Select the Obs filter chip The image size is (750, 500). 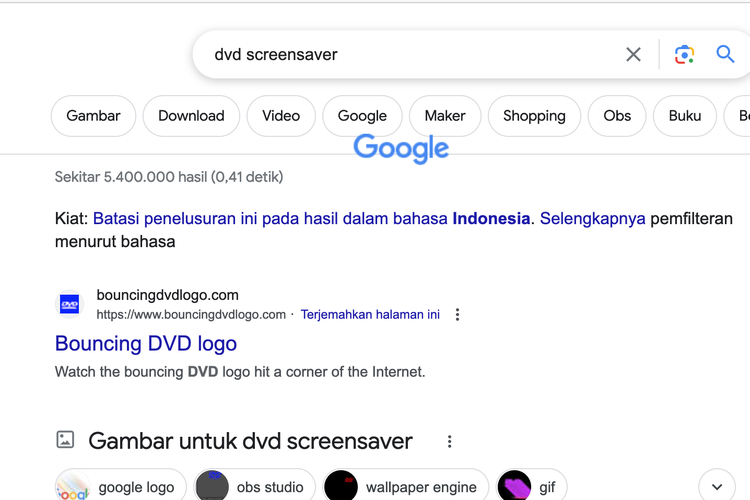point(617,116)
